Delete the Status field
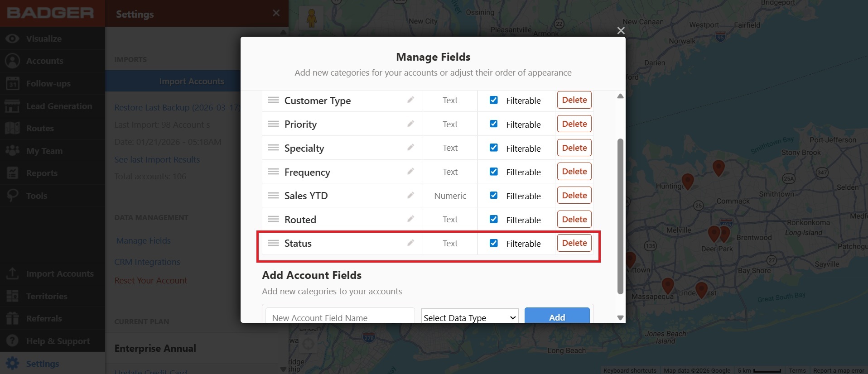 [x=574, y=243]
